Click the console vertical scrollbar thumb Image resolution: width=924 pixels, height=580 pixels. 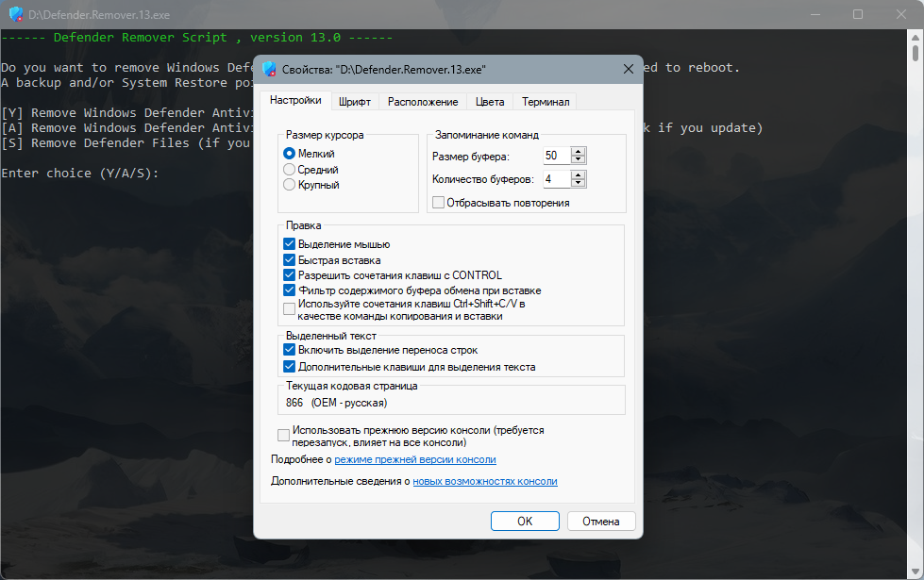click(x=916, y=53)
